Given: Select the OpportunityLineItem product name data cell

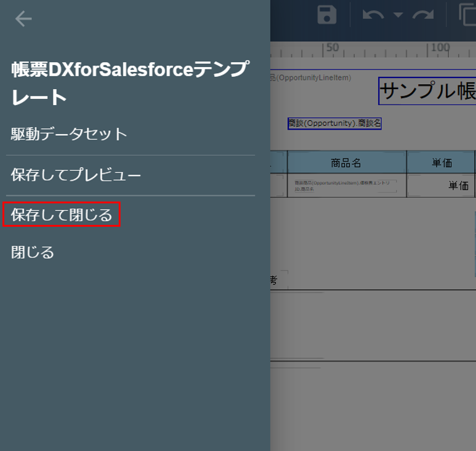Looking at the screenshot, I should pos(346,186).
